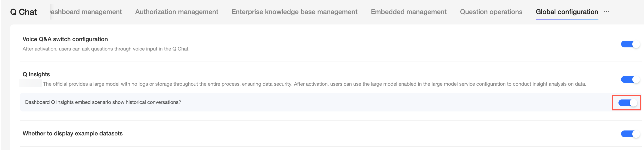Viewport: 644px width, 150px height.
Task: Switch off display example datasets
Action: (x=630, y=134)
